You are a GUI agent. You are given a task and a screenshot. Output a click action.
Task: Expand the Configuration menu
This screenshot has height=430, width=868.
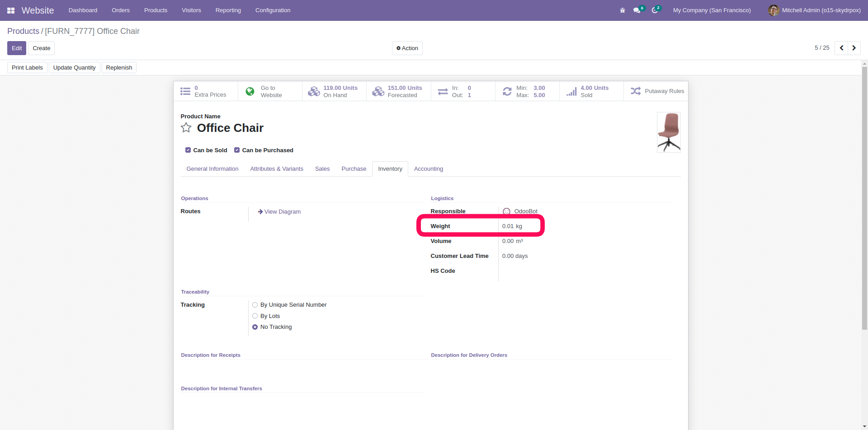click(273, 10)
